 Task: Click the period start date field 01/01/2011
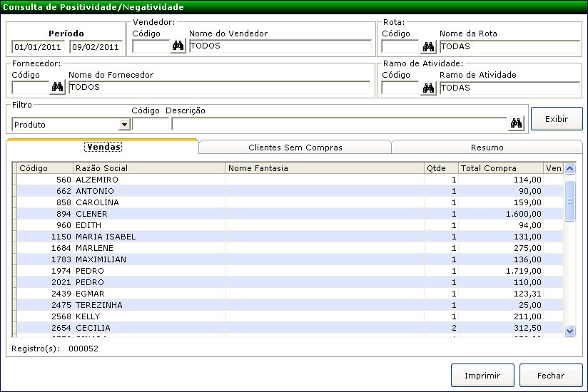(x=38, y=47)
